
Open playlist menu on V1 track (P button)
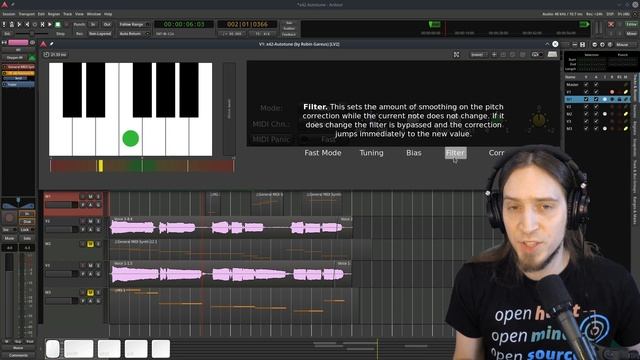click(83, 229)
